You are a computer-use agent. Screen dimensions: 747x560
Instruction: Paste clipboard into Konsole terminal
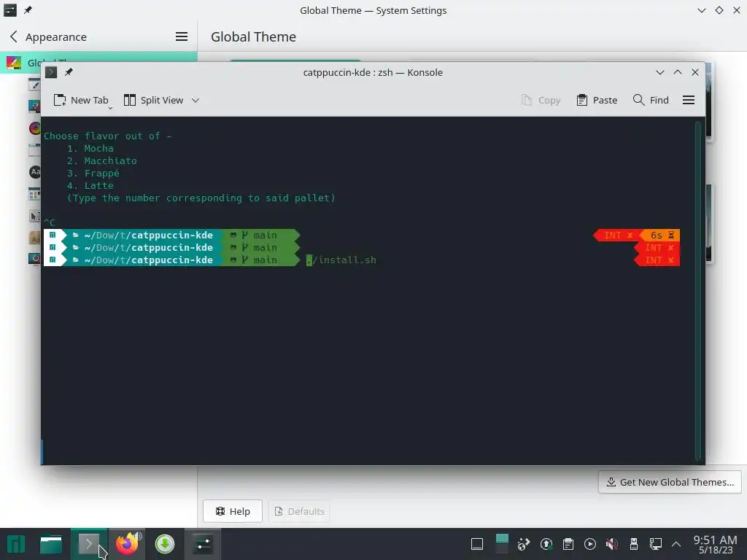point(597,100)
